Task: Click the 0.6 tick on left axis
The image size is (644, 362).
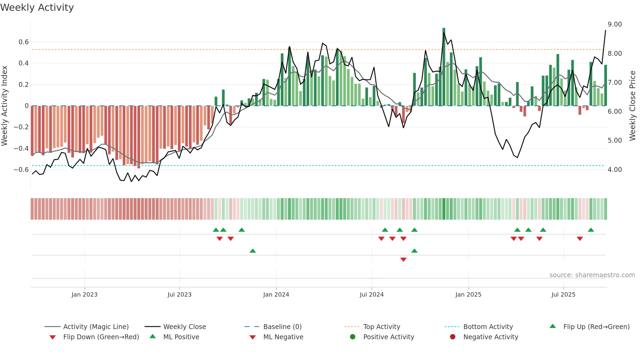Action: pyautogui.click(x=24, y=42)
